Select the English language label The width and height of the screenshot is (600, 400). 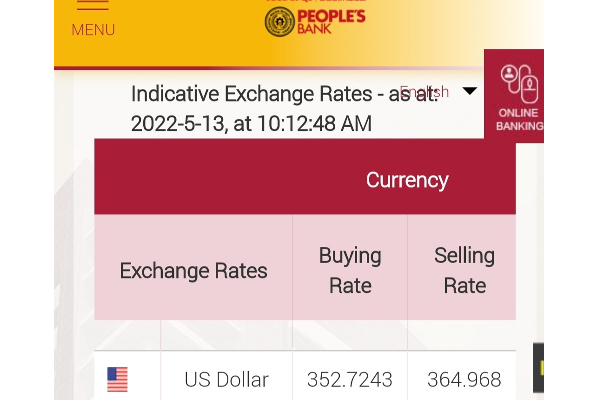[x=425, y=91]
